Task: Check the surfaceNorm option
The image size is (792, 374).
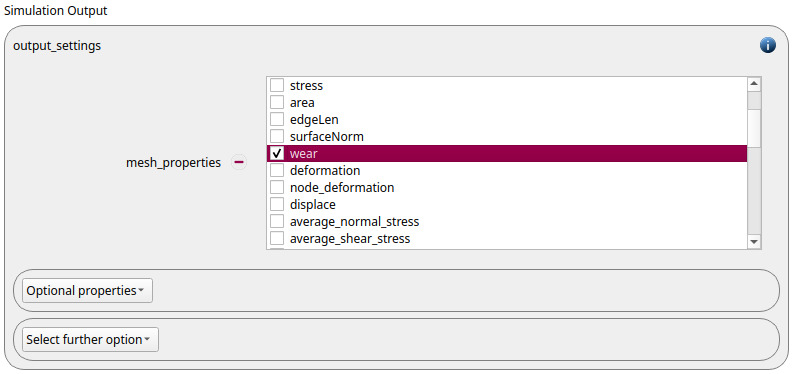Action: (277, 136)
